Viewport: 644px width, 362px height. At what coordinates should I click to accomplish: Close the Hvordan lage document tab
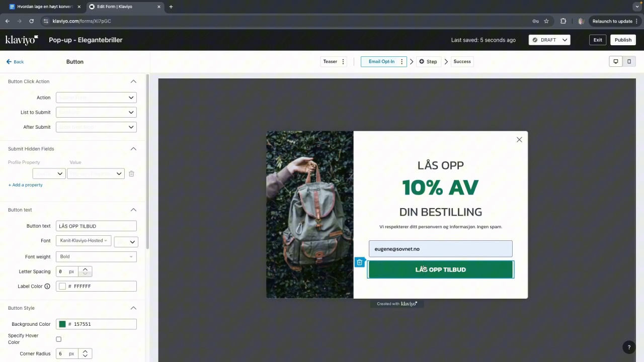click(x=79, y=7)
